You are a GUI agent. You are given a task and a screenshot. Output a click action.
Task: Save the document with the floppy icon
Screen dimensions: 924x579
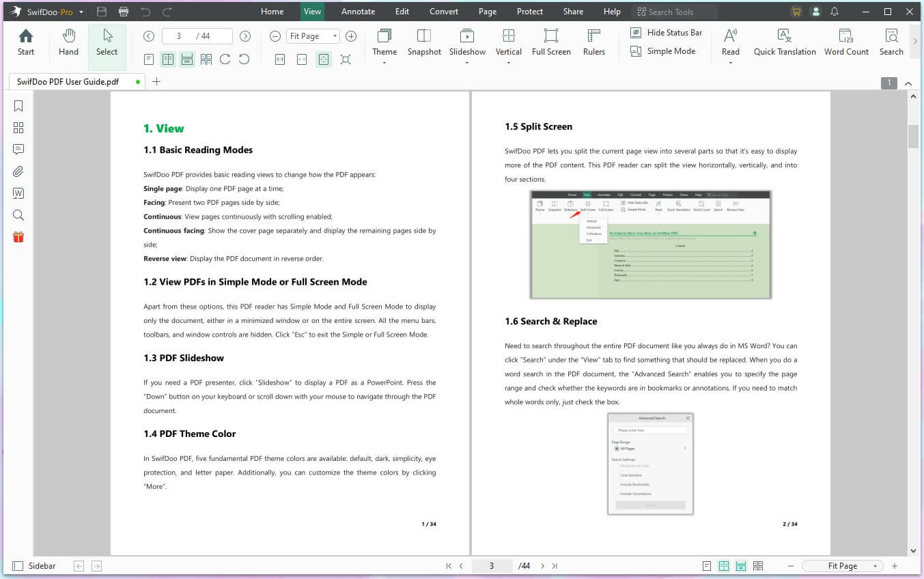point(102,12)
